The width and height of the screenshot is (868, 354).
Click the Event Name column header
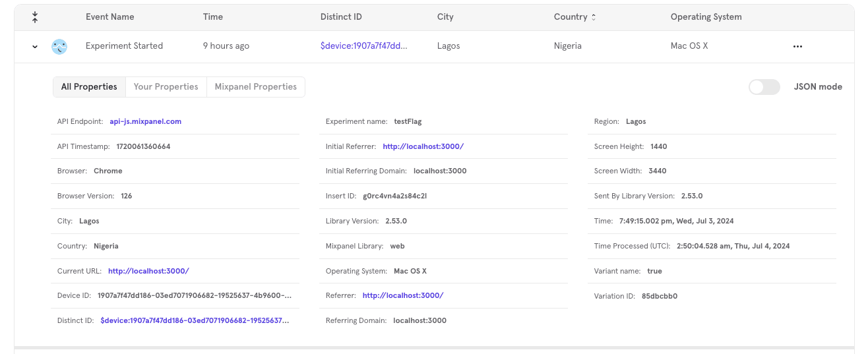(109, 17)
